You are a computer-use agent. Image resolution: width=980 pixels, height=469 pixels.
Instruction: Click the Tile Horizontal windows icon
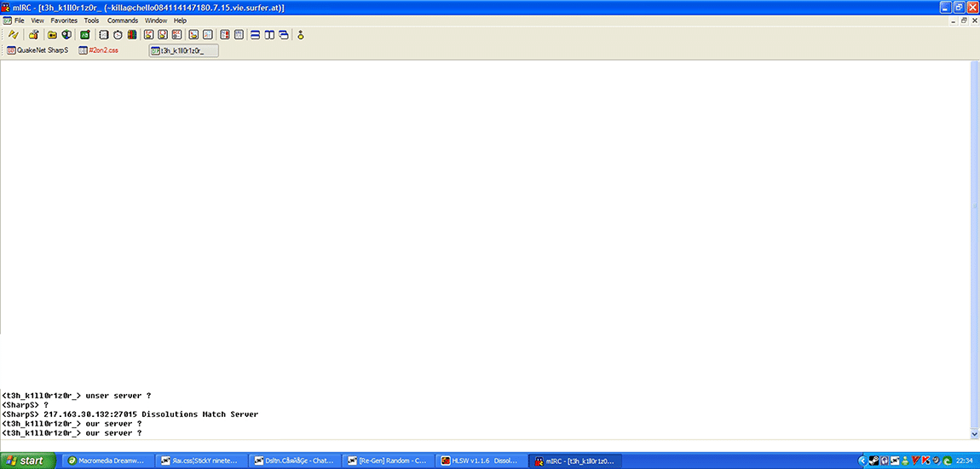[255, 35]
